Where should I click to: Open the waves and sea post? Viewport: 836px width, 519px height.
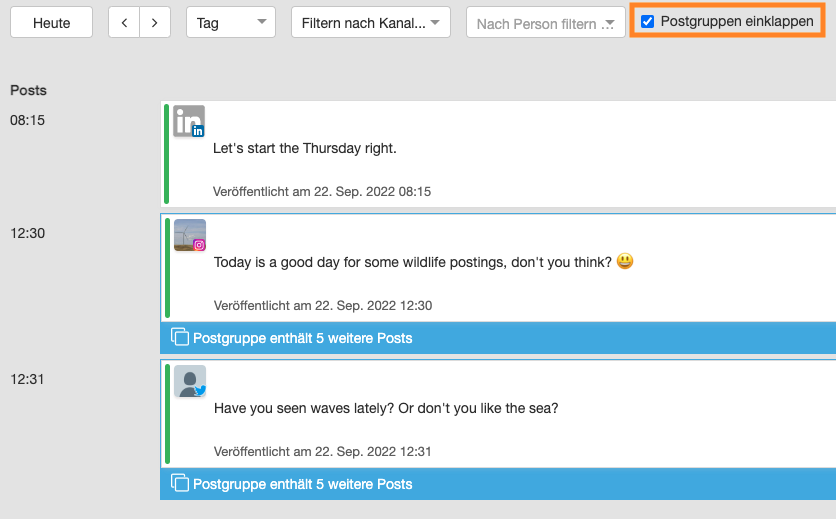[386, 408]
